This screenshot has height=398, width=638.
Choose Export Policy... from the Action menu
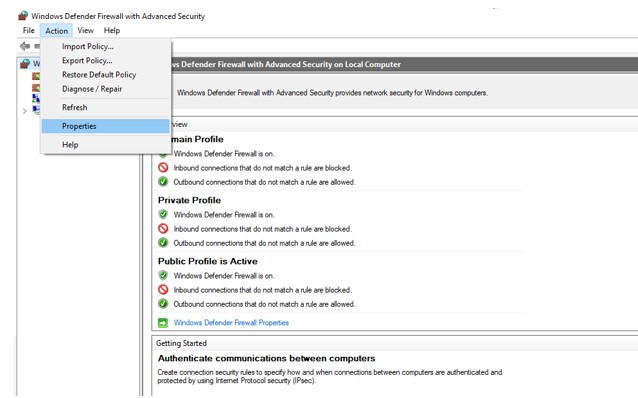click(x=105, y=61)
